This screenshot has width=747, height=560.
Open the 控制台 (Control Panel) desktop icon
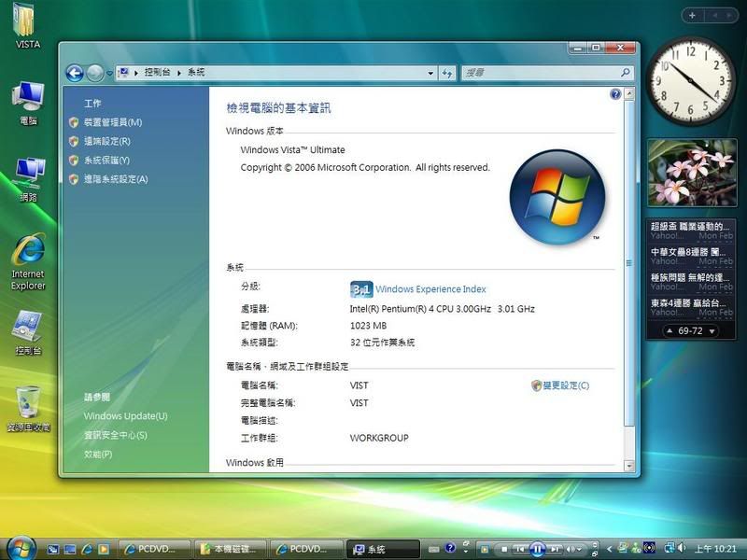point(28,333)
